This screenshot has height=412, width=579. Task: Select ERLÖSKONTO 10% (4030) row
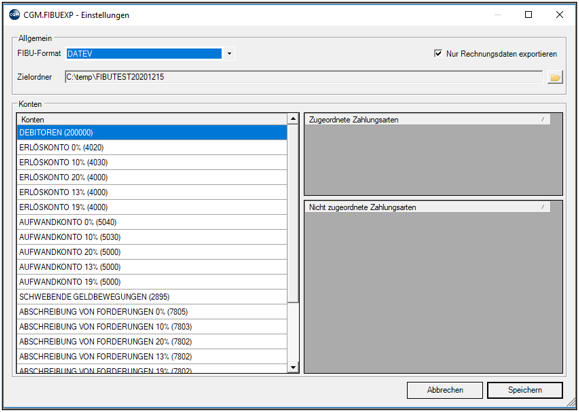[152, 162]
